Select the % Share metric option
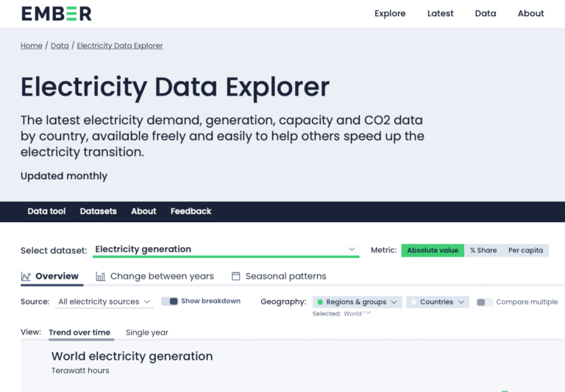Viewport: 565px width, 392px height. [x=483, y=250]
